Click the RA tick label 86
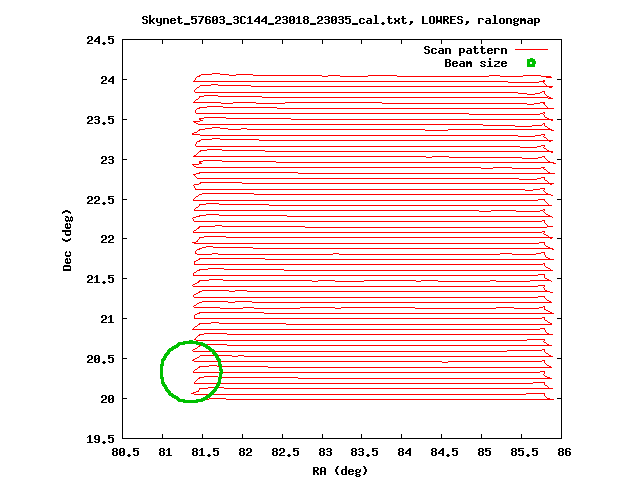 (564, 452)
